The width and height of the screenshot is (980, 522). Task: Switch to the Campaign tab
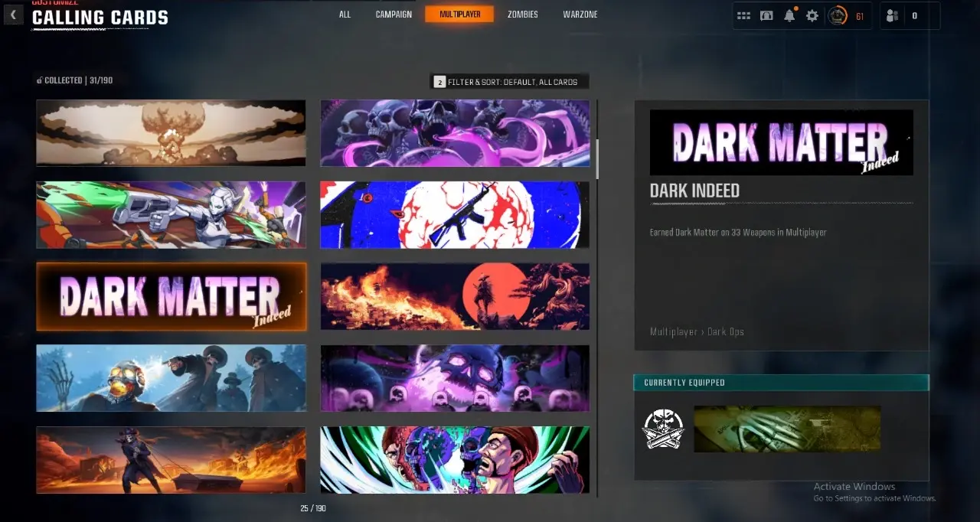(x=394, y=15)
